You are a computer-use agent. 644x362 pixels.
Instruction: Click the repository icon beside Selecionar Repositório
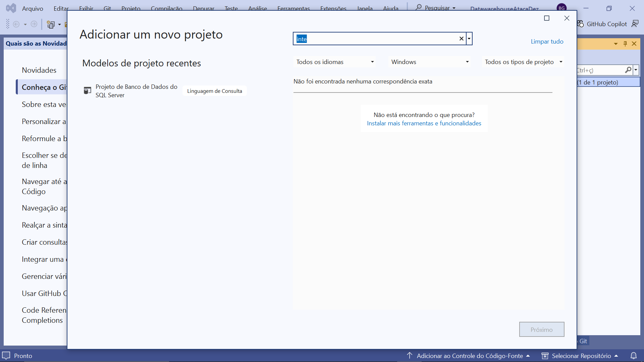[545, 356]
